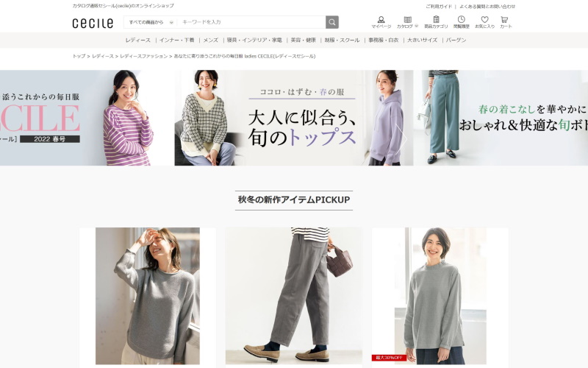View 閲覧履歴 browsing history icon
588x368 pixels.
[x=461, y=22]
